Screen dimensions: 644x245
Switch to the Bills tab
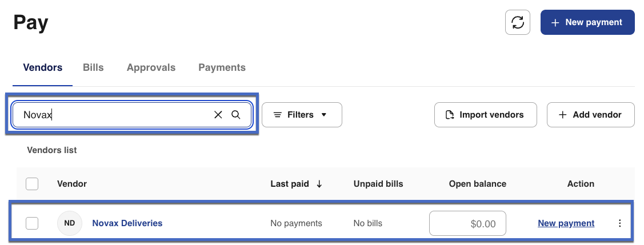pos(93,67)
